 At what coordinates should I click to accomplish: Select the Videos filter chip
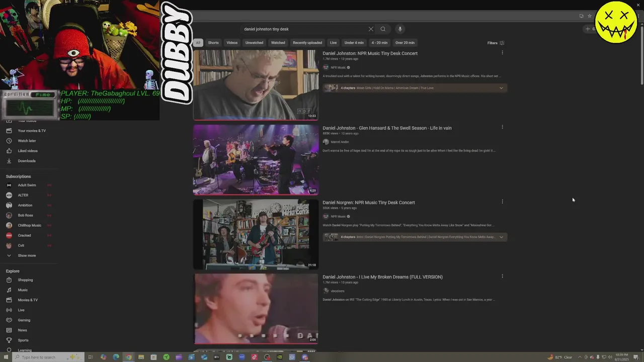point(232,43)
